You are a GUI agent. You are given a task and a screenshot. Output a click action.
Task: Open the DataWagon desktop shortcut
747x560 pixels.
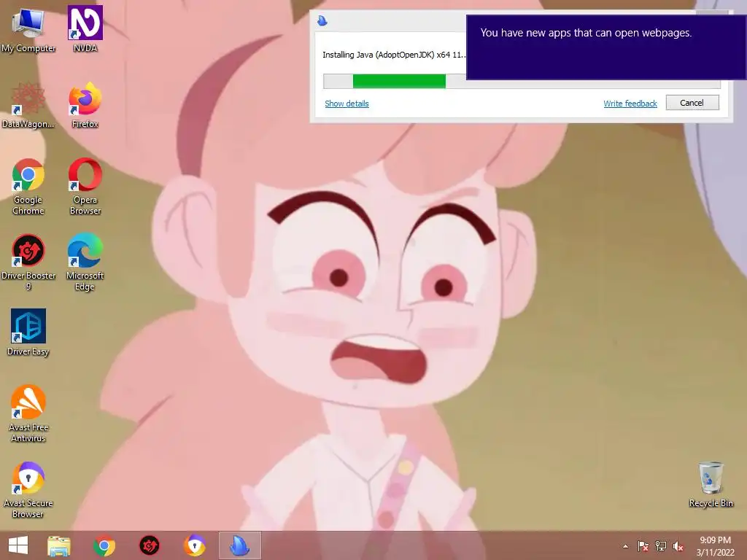(28, 106)
